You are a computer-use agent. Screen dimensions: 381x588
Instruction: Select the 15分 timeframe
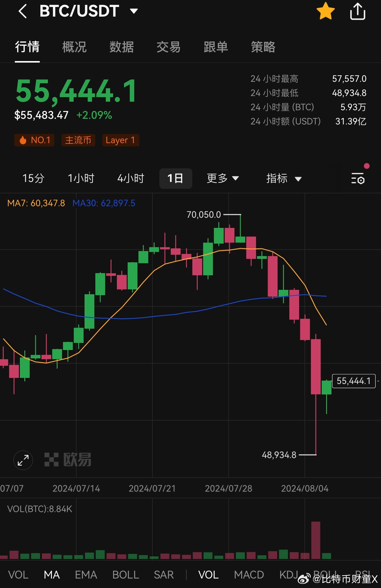(34, 178)
